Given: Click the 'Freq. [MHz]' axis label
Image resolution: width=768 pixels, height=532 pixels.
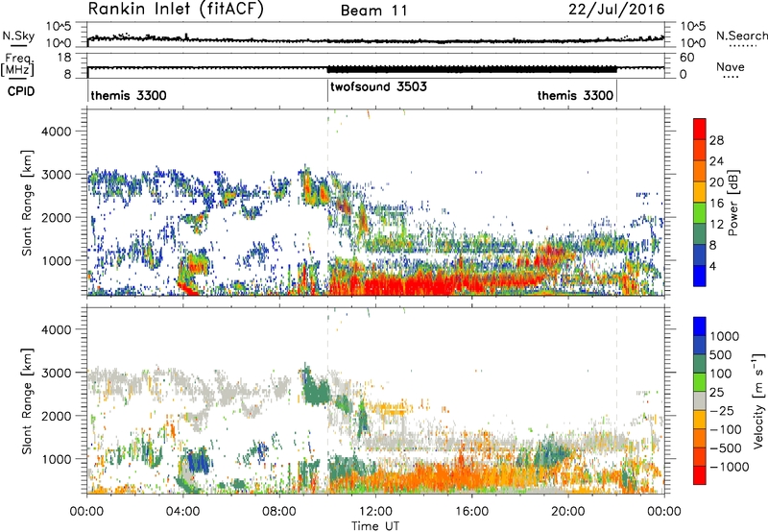Looking at the screenshot, I should (x=17, y=64).
